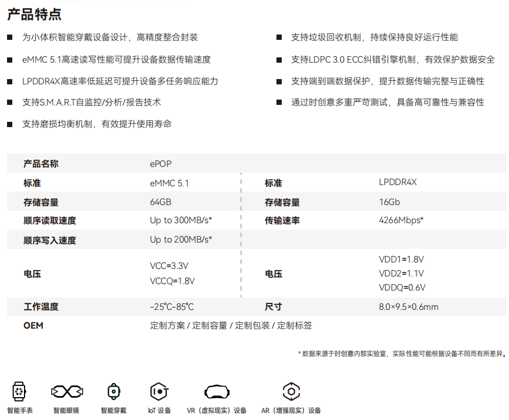Click the LDPC 3.0 ECC feature text

point(392,59)
